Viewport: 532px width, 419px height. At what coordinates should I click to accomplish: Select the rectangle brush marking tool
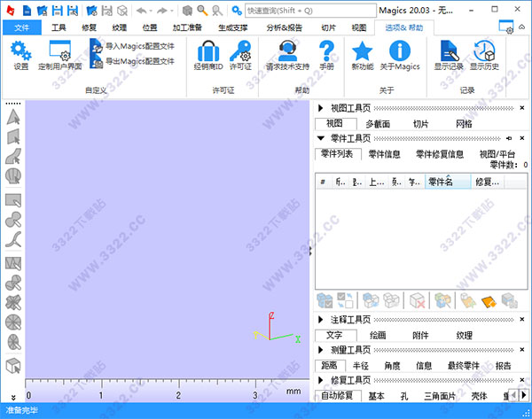(13, 200)
